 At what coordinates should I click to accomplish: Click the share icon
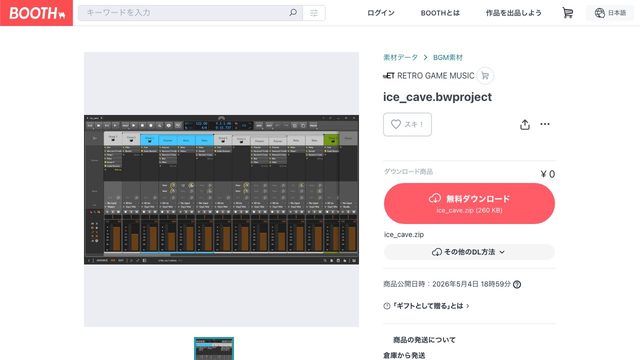[525, 124]
